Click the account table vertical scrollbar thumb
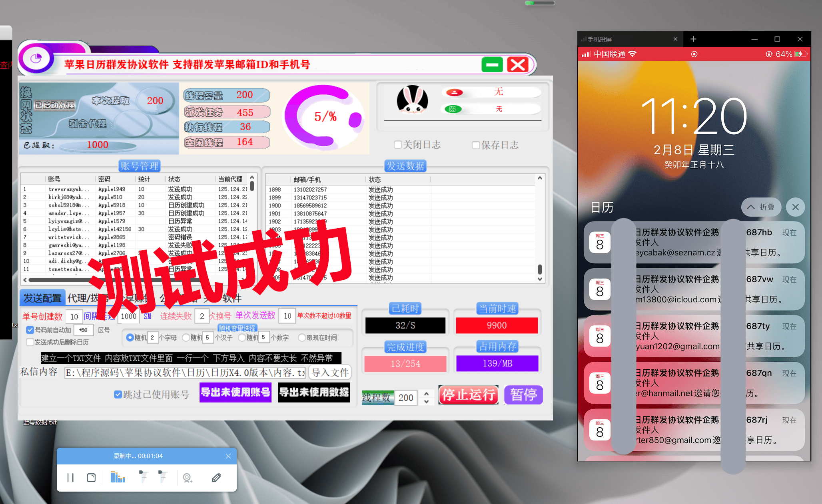 click(252, 186)
